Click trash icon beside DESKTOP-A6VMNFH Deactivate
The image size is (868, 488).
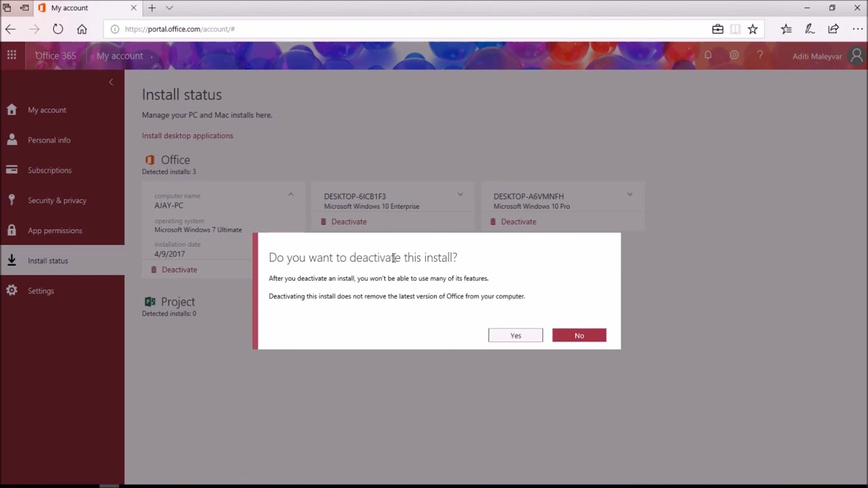tap(493, 222)
